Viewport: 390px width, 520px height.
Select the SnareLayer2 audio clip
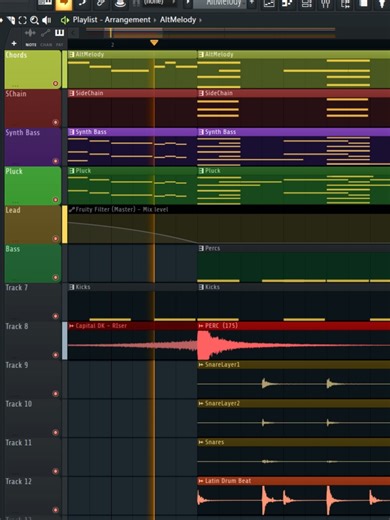tap(293, 418)
